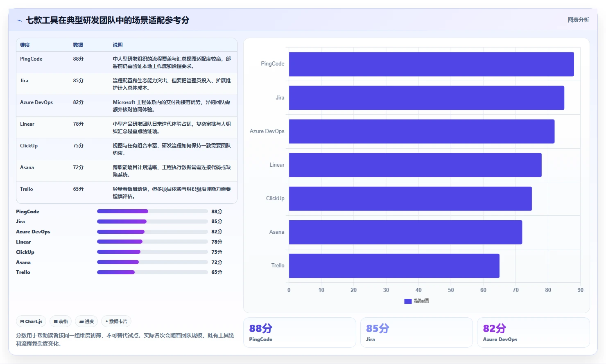Click the Trello description starting 轻量看板启动快
The width and height of the screenshot is (606, 364).
point(172,193)
